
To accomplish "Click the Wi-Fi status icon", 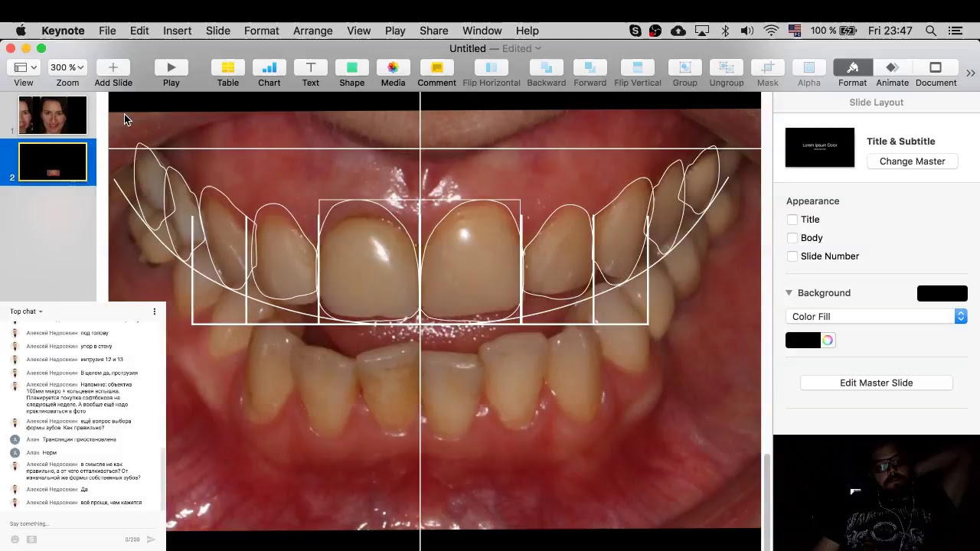I will 771,31.
